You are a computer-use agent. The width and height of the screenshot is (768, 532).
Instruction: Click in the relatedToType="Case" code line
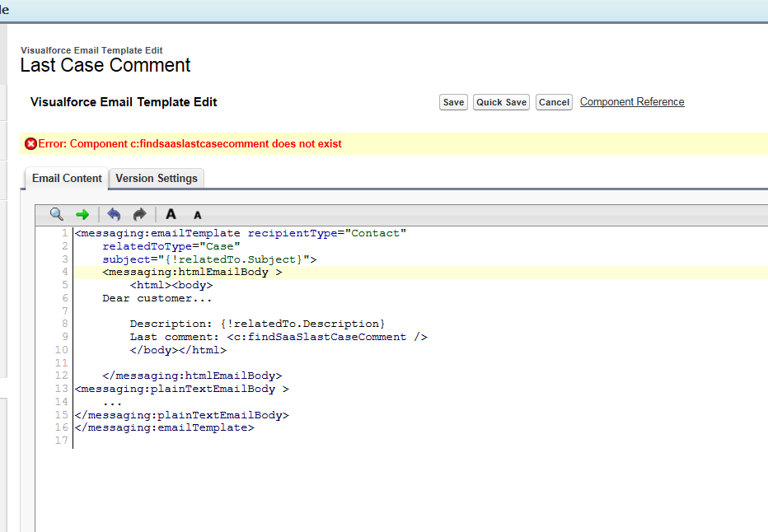coord(171,246)
